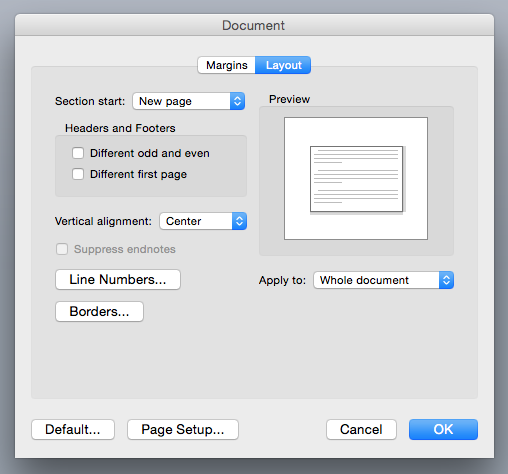
Task: Confirm with the OK button
Action: coord(443,429)
